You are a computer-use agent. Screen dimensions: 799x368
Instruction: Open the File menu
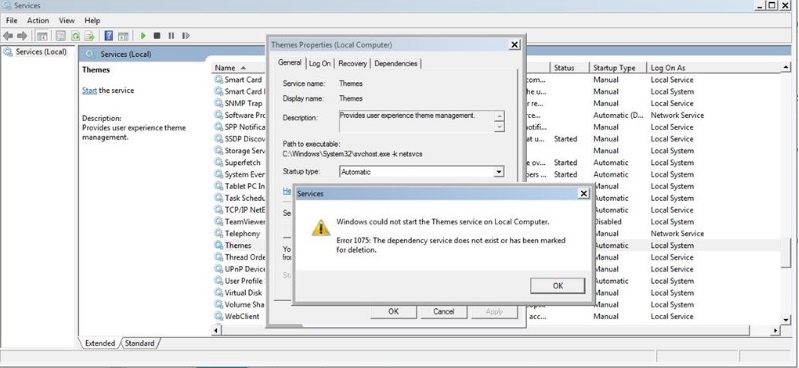pos(12,20)
